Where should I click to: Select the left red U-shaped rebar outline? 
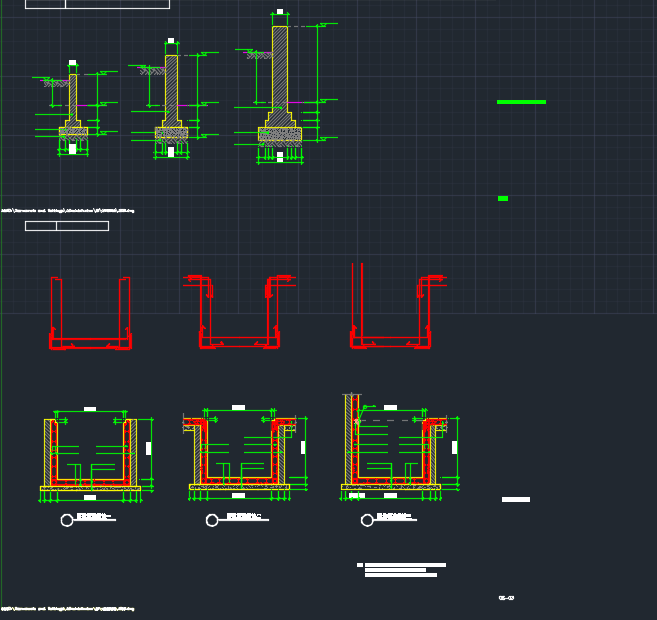91,313
